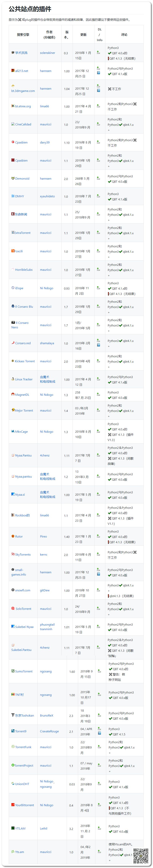153x868 pixels.
Task: Open the 东森新闻 engine link
Action: point(21,214)
